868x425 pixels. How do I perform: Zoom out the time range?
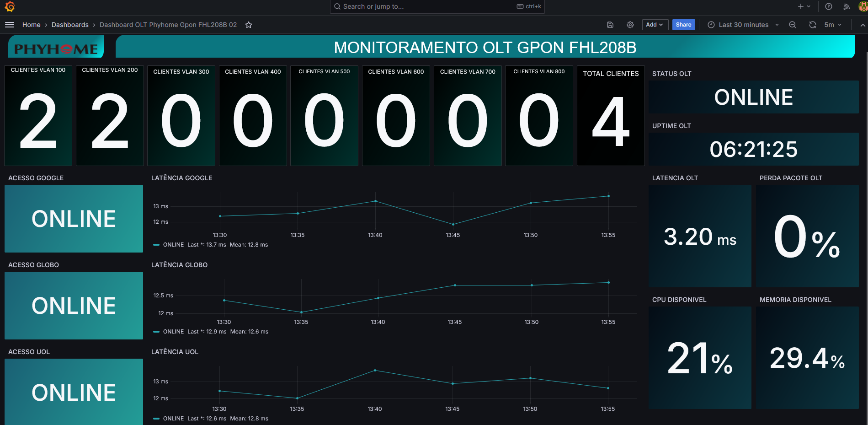(x=793, y=25)
